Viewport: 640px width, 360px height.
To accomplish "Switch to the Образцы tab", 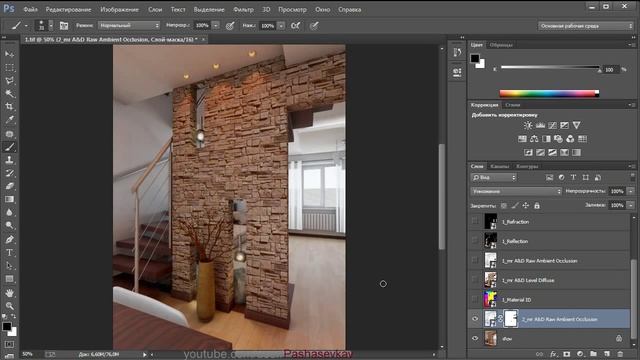I will 501,45.
